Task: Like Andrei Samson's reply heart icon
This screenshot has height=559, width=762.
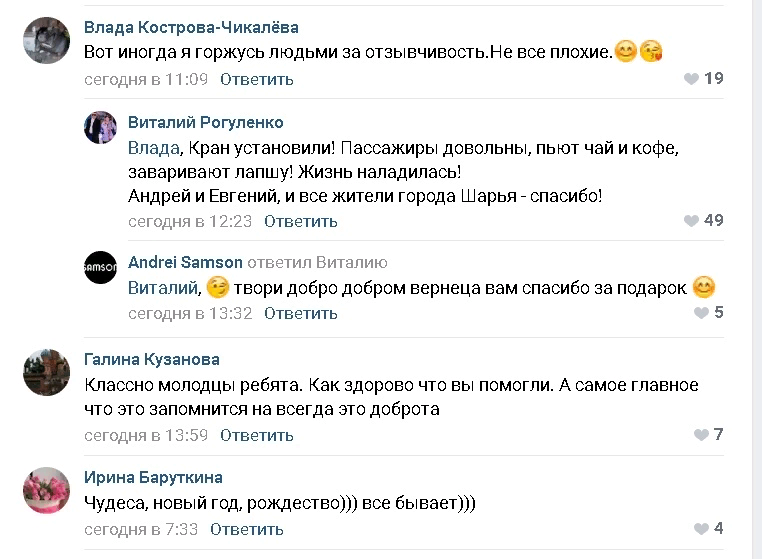Action: pos(701,313)
